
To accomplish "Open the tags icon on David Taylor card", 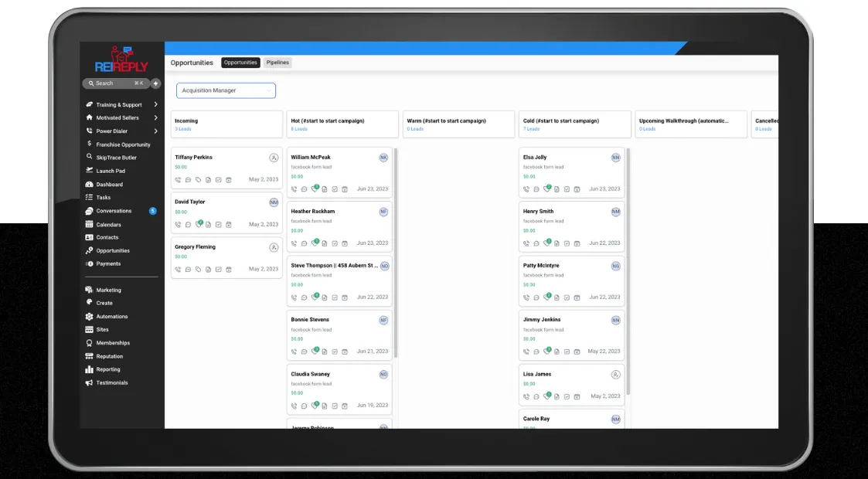I will point(199,225).
